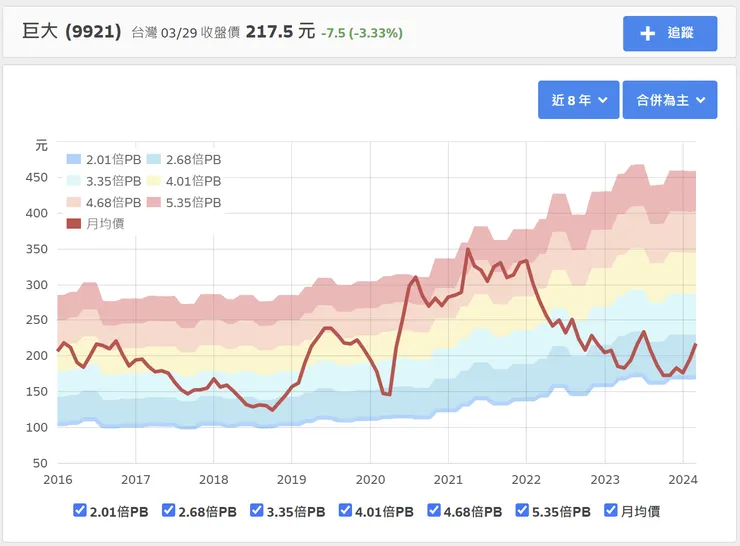
Task: Uncheck the 月均價 line checkbox
Action: point(611,511)
